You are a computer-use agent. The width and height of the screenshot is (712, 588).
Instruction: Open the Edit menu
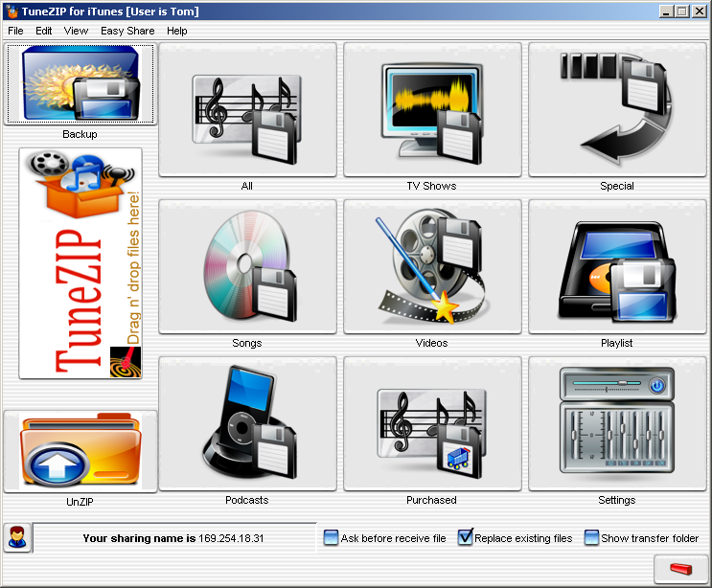[43, 31]
